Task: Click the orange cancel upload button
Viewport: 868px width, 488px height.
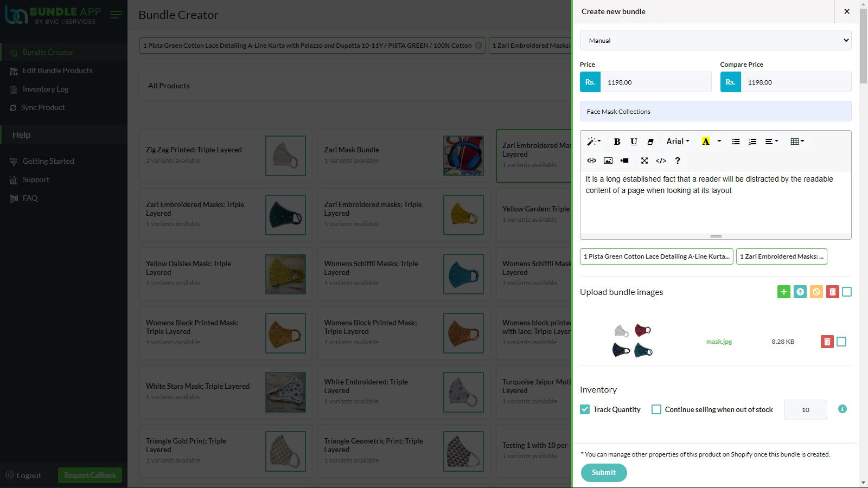Action: [x=816, y=292]
